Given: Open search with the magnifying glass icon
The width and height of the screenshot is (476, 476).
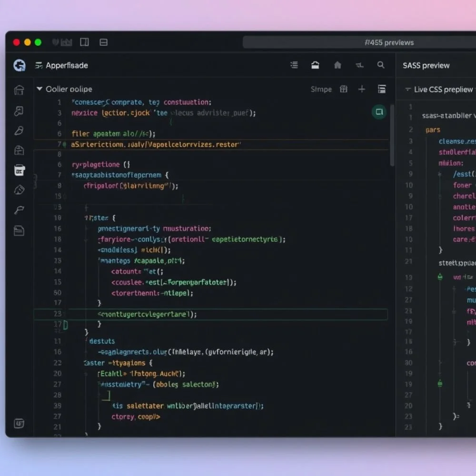Looking at the screenshot, I should click(x=381, y=65).
